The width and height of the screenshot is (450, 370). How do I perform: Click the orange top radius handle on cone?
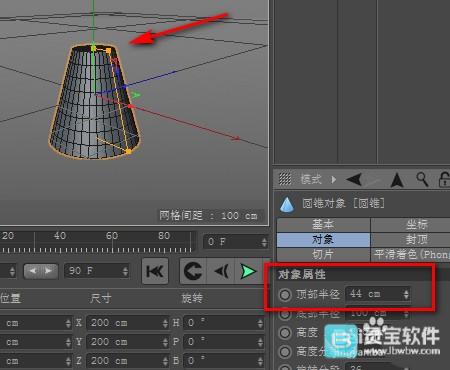point(109,51)
